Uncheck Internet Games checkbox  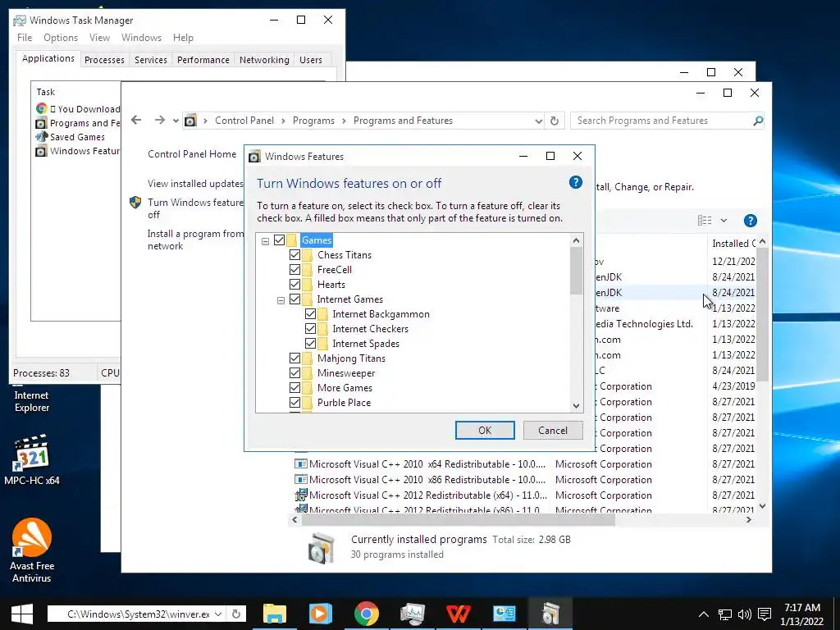click(294, 299)
